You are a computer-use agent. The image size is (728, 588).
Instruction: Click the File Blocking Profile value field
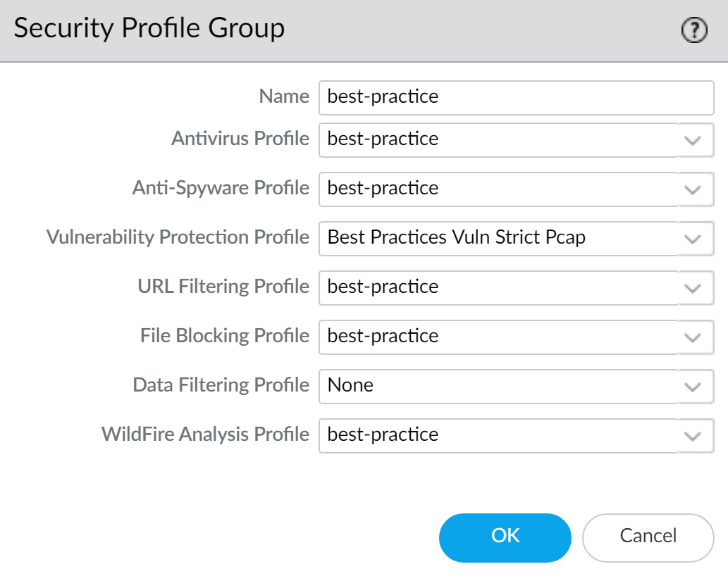498,337
